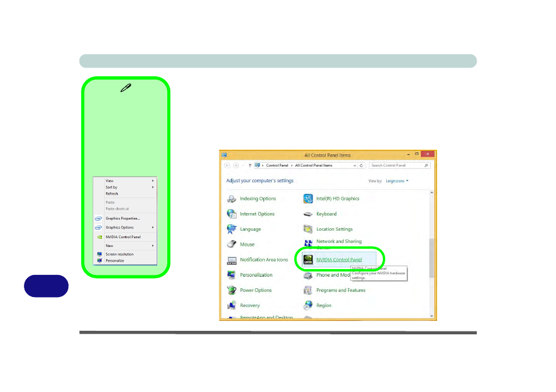Viewport: 556px width, 392px height.
Task: Click the search magnifier icon
Action: [426, 165]
